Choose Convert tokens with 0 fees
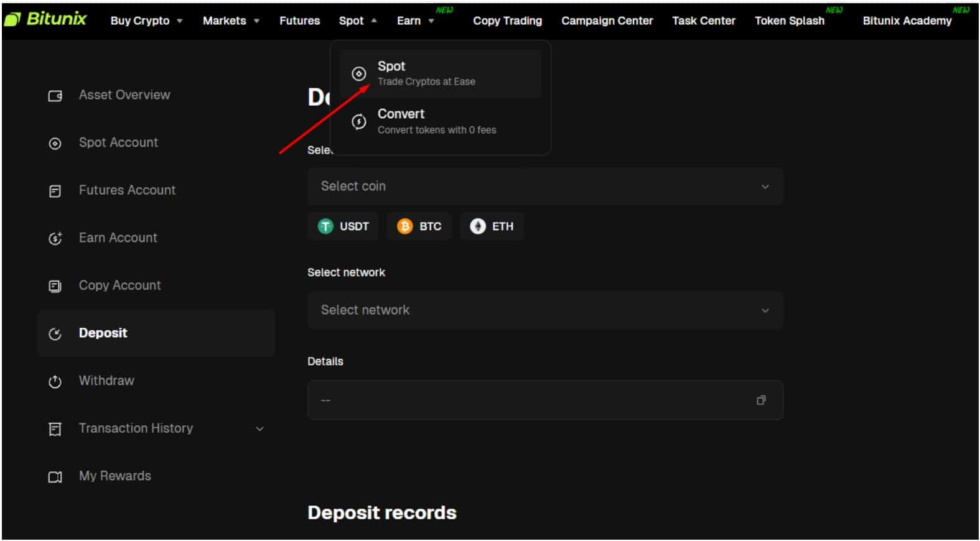This screenshot has height=541, width=980. [x=441, y=122]
